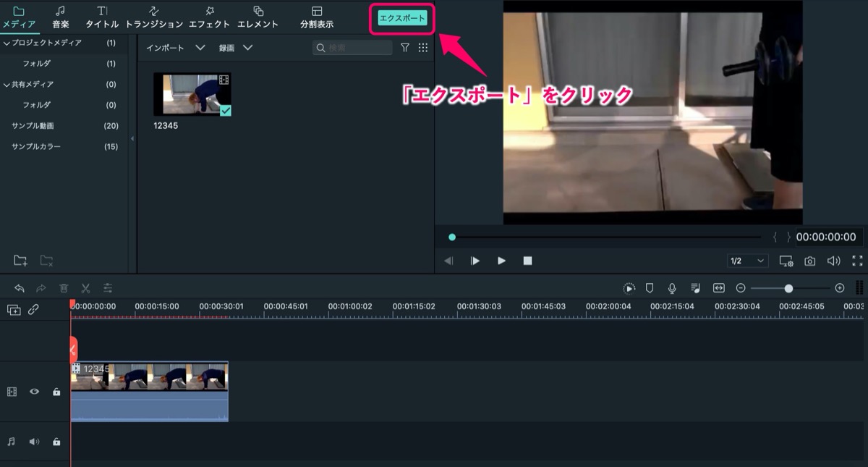Play the preview frame by frame
This screenshot has width=868, height=467.
coord(475,261)
